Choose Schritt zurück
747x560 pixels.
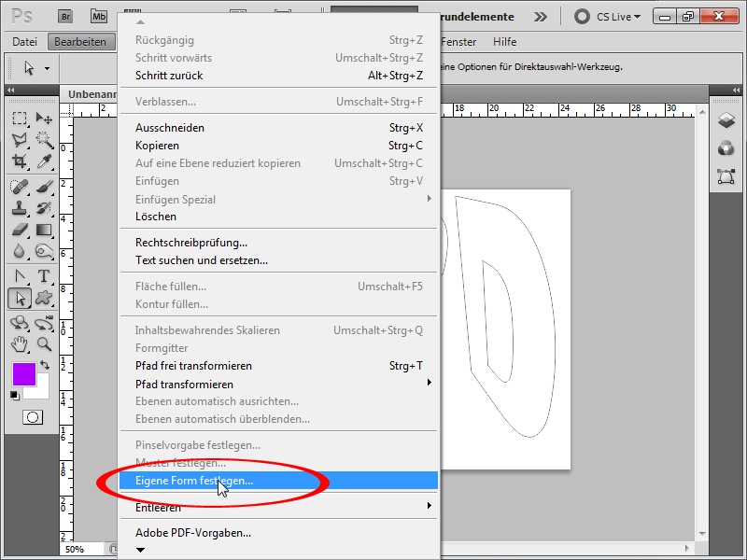[x=278, y=76]
